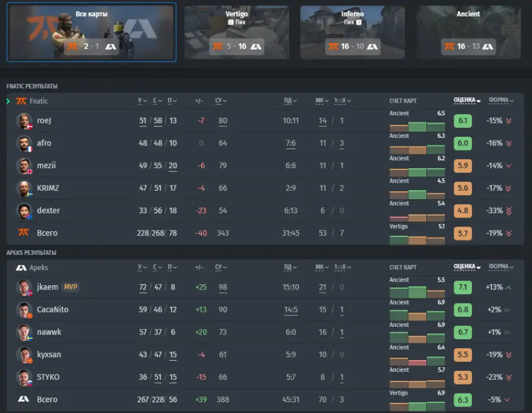Click the Fnatic logo on Ancient card
Viewport: 532px width, 413px height.
pos(449,46)
